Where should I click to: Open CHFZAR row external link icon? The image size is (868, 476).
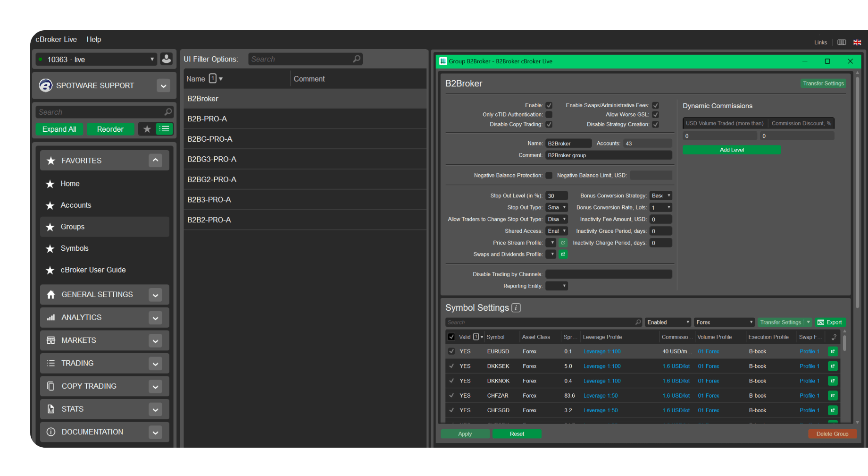click(x=833, y=396)
